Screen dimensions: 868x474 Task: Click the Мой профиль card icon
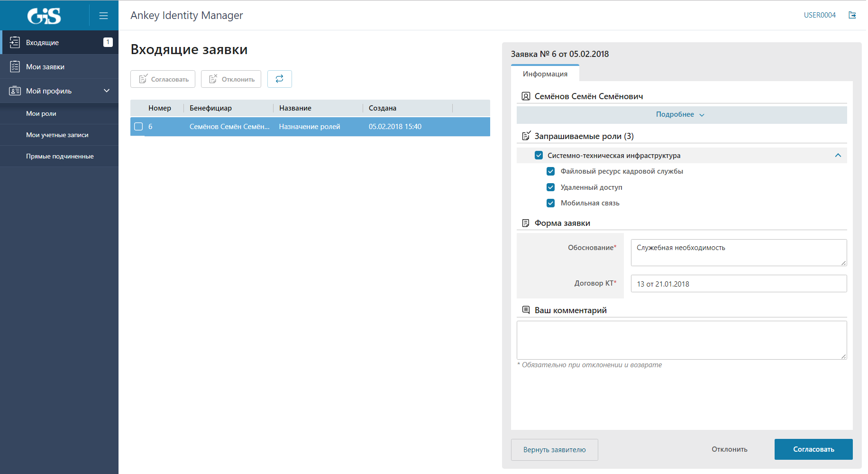[x=15, y=91]
